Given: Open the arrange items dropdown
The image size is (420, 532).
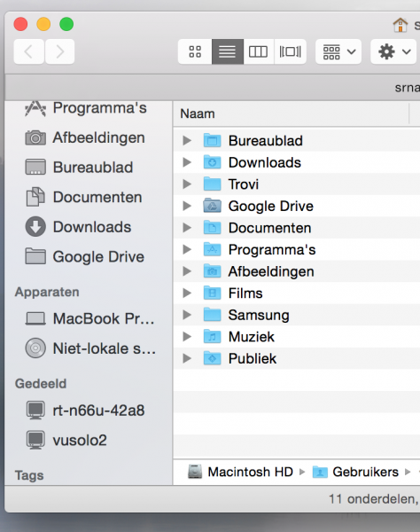Looking at the screenshot, I should click(338, 51).
